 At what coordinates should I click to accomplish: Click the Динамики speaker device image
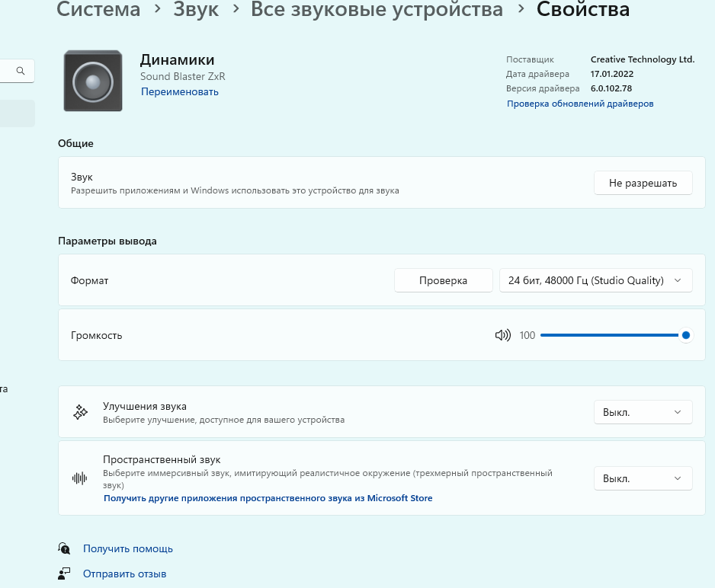(93, 81)
